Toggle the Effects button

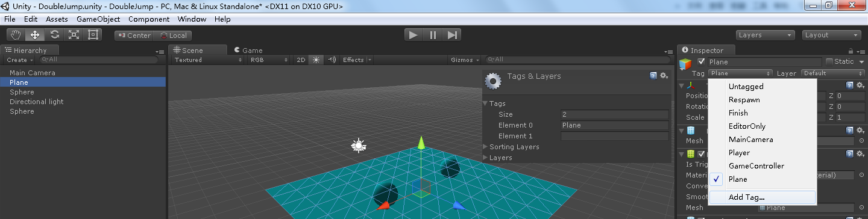click(353, 60)
